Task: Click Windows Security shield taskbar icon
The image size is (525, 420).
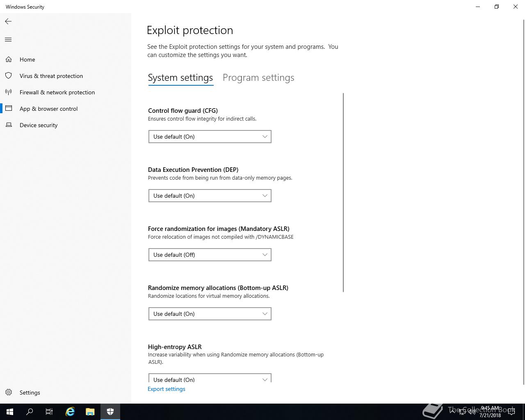Action: coord(110,412)
